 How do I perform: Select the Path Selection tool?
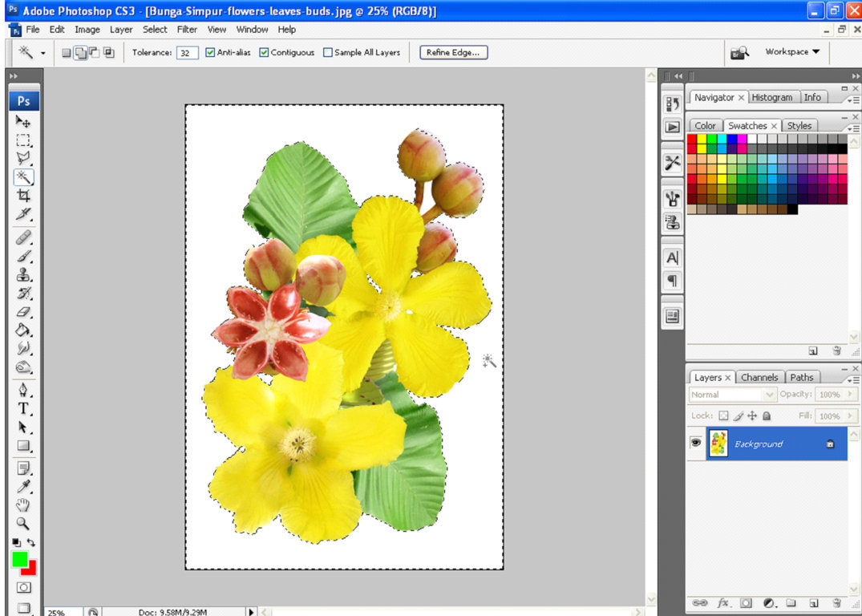(x=23, y=428)
